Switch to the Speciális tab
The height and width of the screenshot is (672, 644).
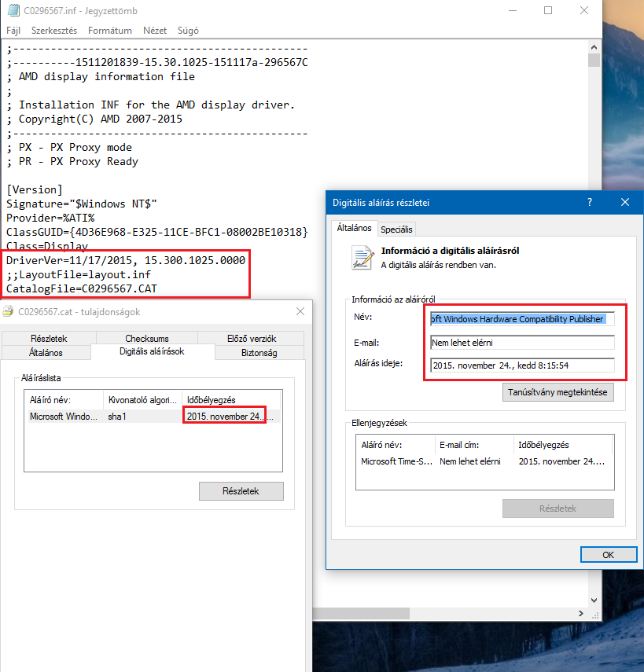point(396,230)
